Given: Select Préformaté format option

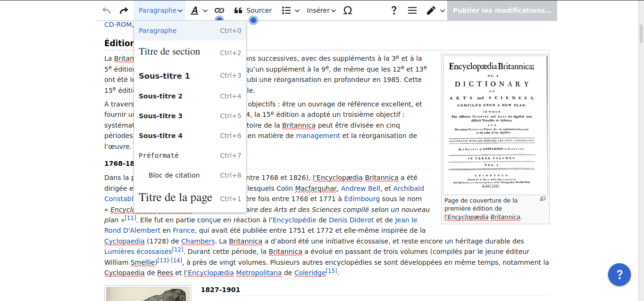Looking at the screenshot, I should 190,155.
